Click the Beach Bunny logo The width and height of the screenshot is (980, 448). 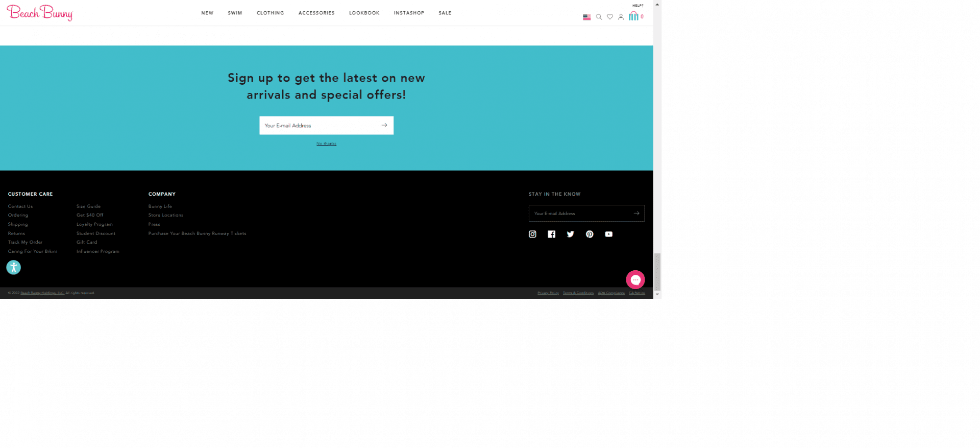pos(40,13)
